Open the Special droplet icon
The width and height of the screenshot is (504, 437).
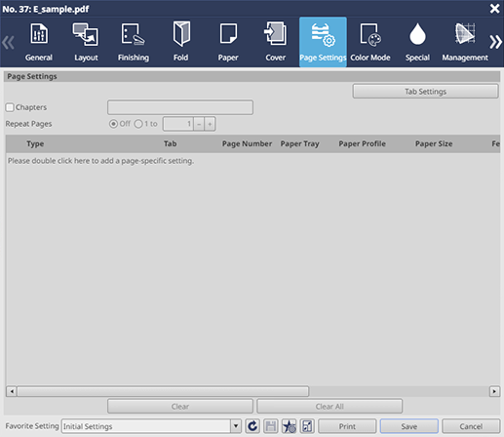click(417, 34)
